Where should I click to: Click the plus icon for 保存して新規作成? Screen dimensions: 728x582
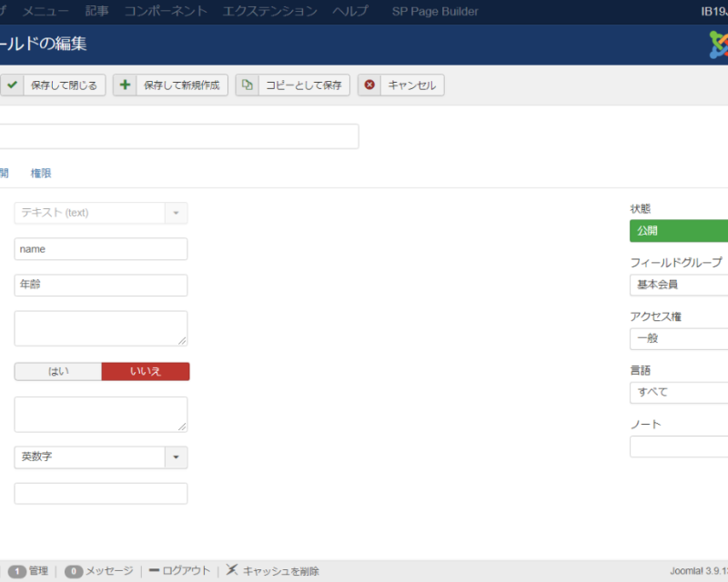click(x=126, y=85)
